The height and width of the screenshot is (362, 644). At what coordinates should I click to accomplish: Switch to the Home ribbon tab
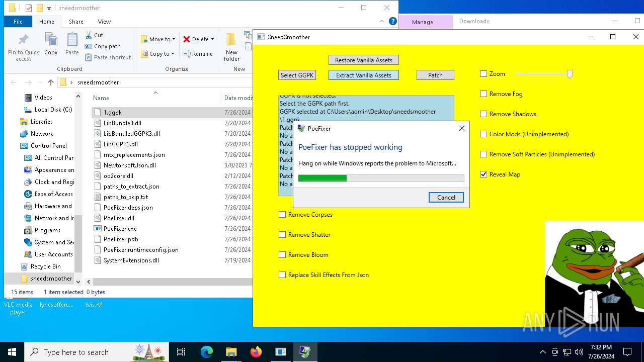coord(47,22)
